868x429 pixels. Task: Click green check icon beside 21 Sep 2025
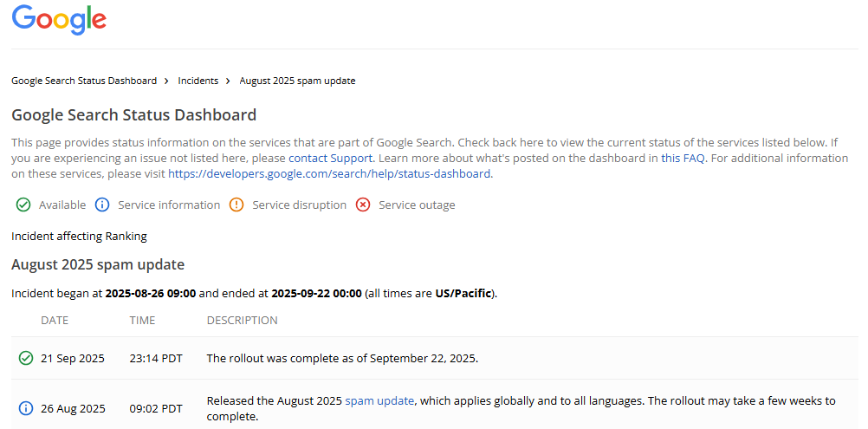(x=26, y=358)
